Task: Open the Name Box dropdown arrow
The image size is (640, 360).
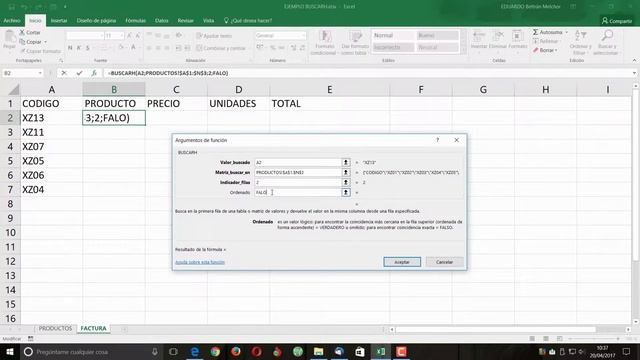Action: pos(40,73)
